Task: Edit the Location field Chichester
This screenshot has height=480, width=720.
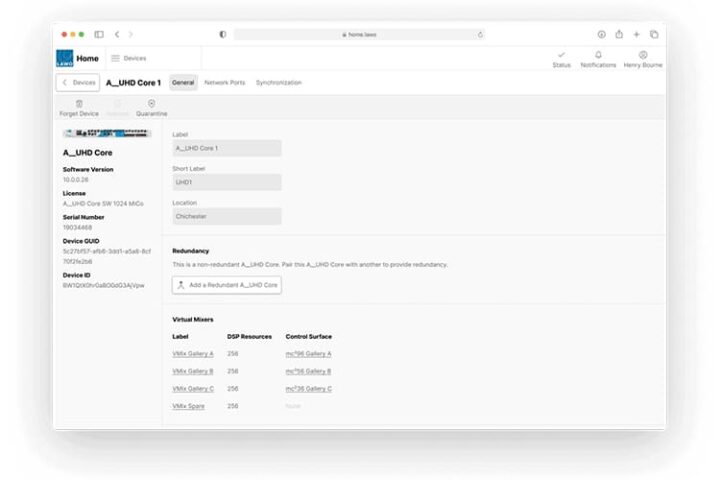Action: point(227,216)
